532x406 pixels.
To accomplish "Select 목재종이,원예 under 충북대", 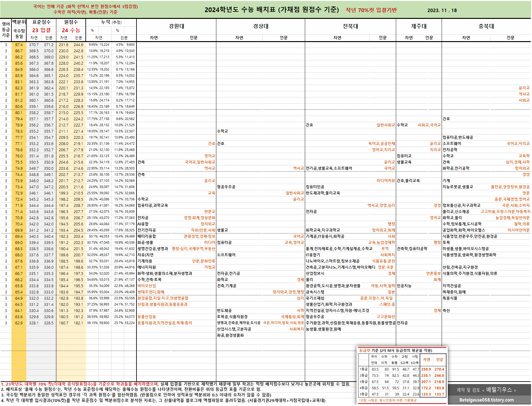I will point(454,292).
